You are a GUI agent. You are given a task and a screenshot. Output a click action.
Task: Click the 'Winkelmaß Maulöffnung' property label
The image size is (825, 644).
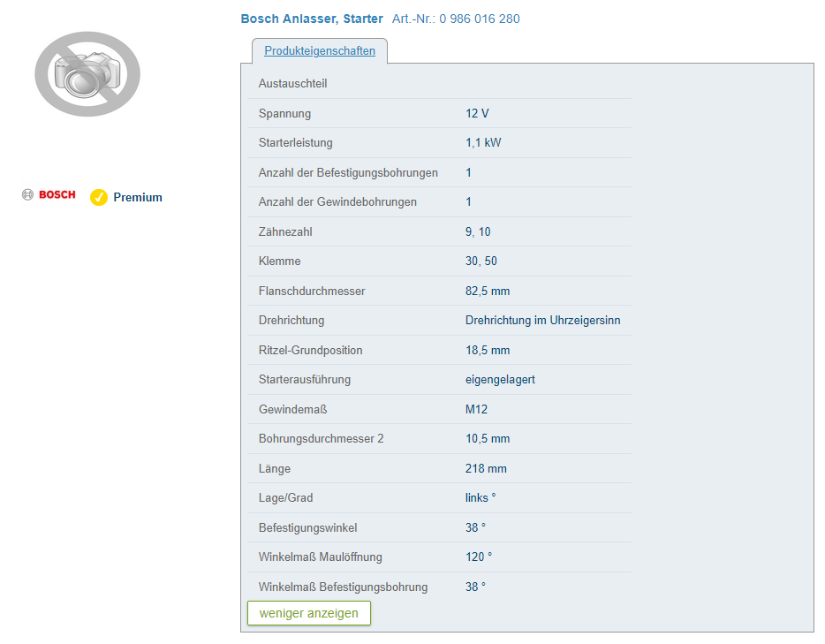pyautogui.click(x=321, y=557)
